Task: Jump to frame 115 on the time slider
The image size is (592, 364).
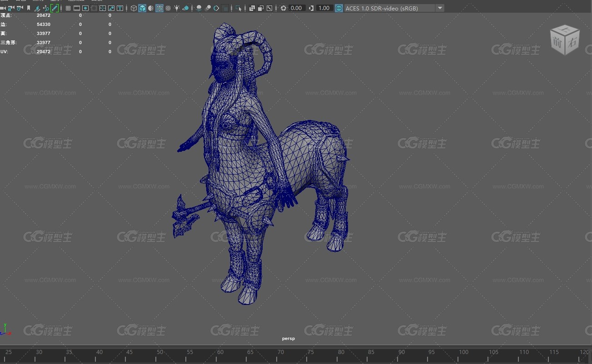Action: pyautogui.click(x=554, y=352)
